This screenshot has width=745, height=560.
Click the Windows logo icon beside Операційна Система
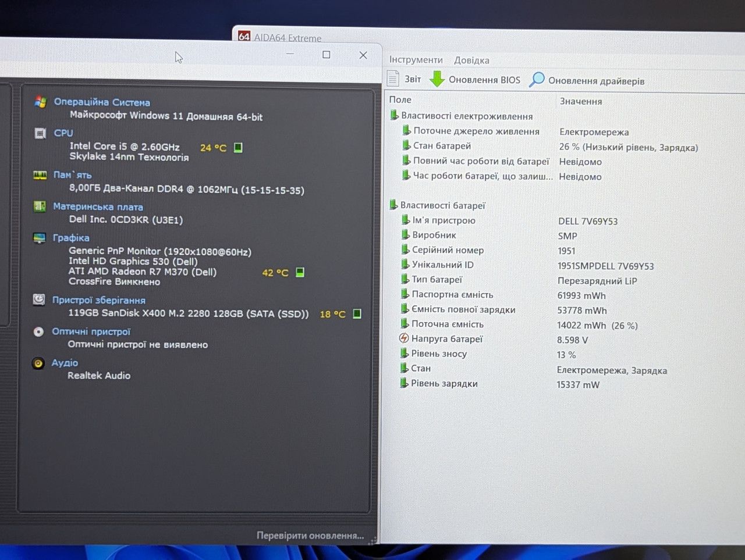40,102
